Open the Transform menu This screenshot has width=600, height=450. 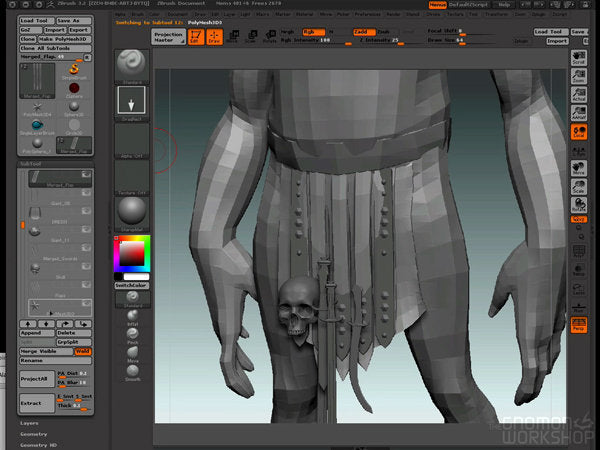(x=496, y=15)
